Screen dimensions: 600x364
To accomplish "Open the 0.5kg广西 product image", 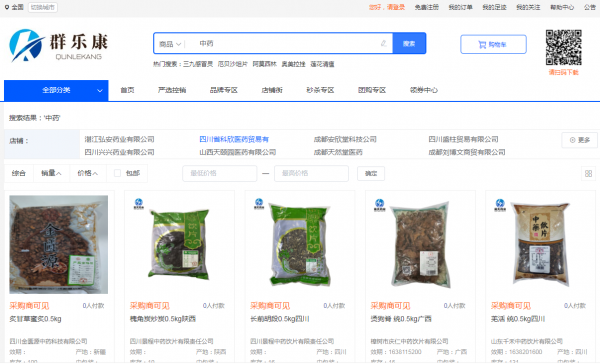I will coord(420,245).
